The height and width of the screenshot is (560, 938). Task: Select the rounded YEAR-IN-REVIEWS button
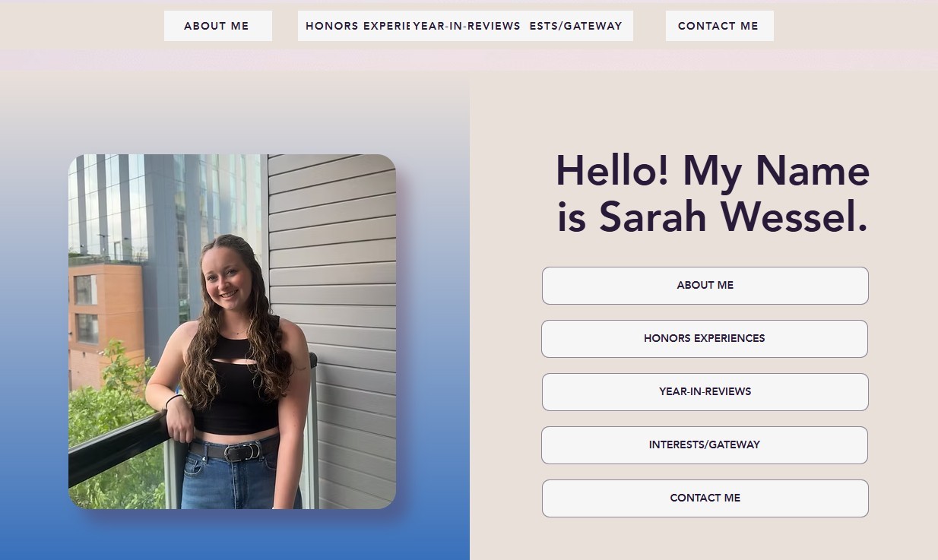[x=705, y=392]
